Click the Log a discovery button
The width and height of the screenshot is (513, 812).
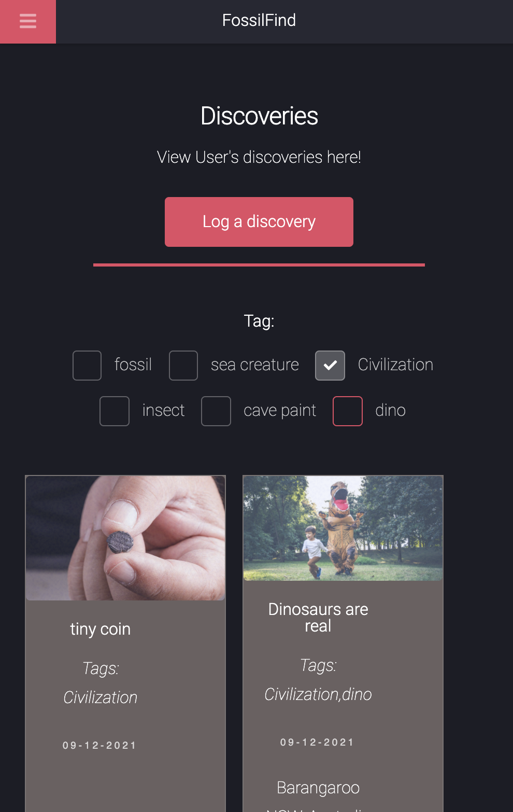(259, 222)
